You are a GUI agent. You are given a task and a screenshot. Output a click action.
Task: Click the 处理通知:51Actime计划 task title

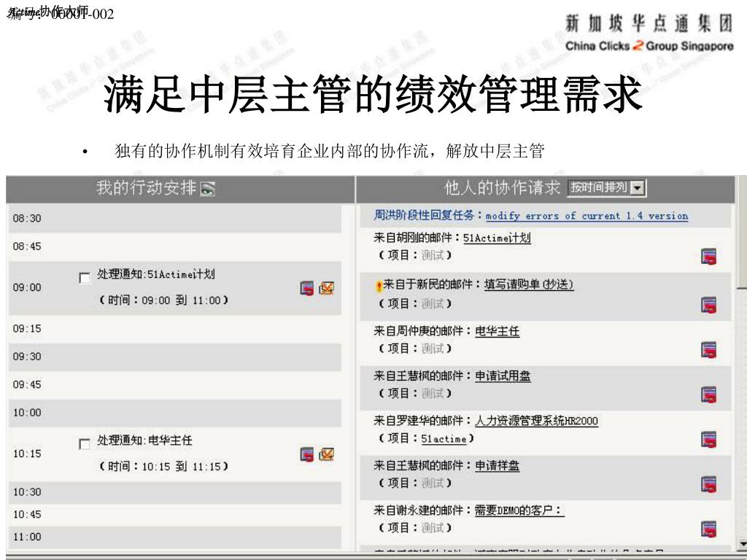[156, 274]
